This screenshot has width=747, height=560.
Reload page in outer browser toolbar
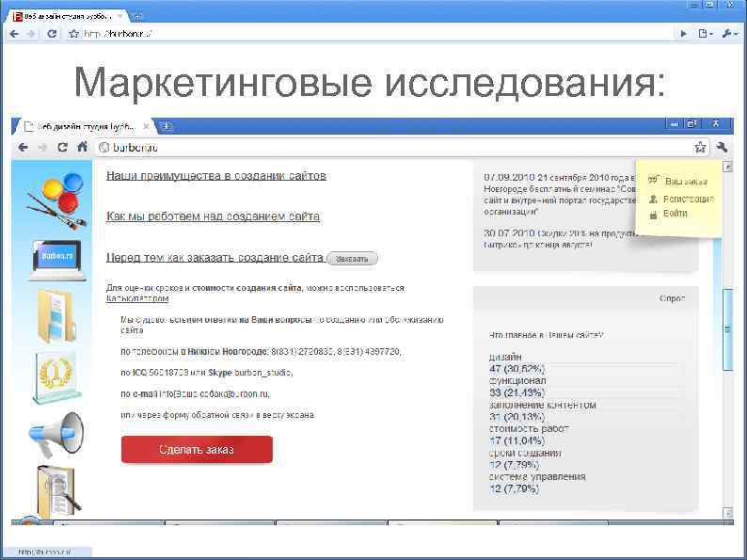(52, 34)
